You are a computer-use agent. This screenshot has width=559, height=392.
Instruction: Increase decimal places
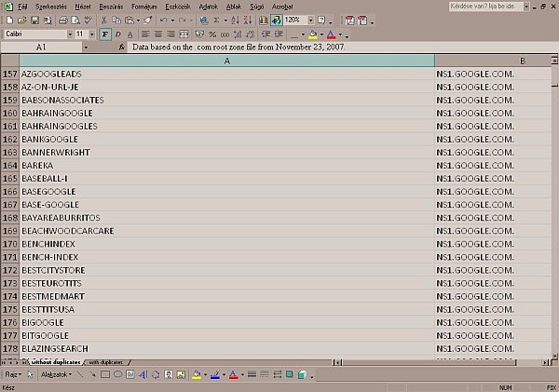tap(238, 34)
